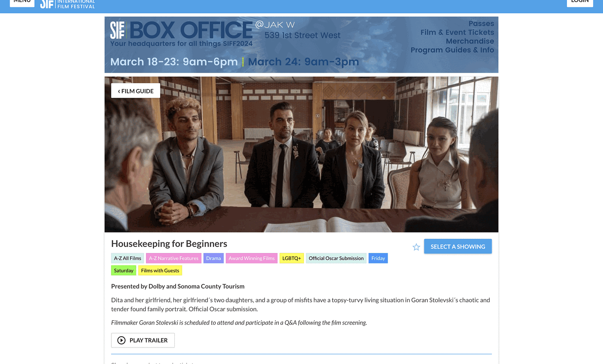Image resolution: width=603 pixels, height=364 pixels.
Task: Select the A-Z All Films tag
Action: pyautogui.click(x=128, y=258)
